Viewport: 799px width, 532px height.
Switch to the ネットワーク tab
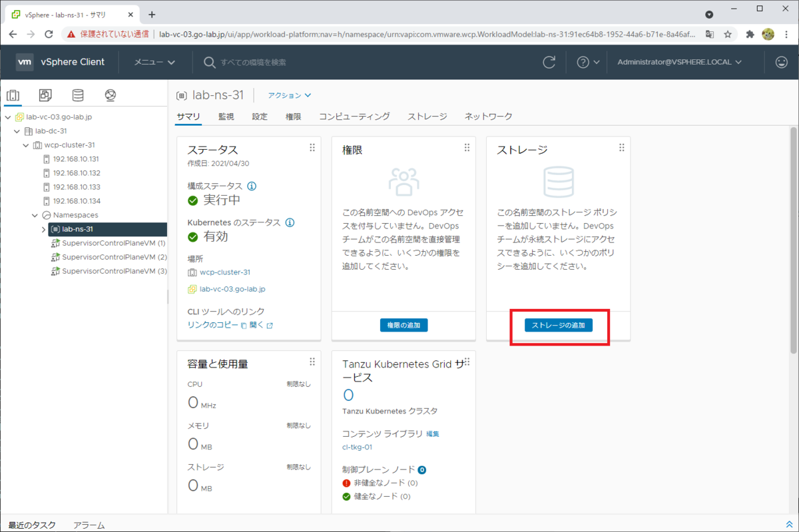pos(489,117)
